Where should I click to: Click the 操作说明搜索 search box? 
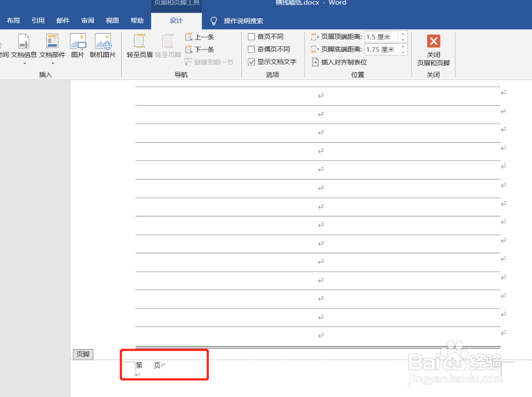pyautogui.click(x=243, y=21)
